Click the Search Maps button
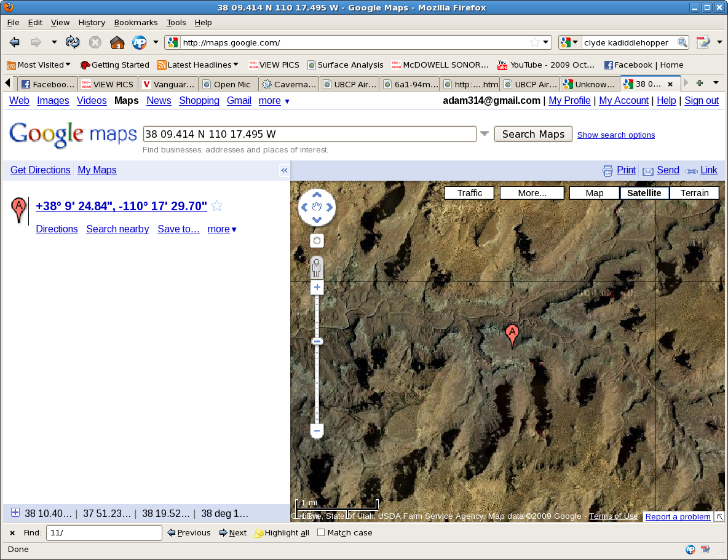This screenshot has height=560, width=728. click(533, 134)
